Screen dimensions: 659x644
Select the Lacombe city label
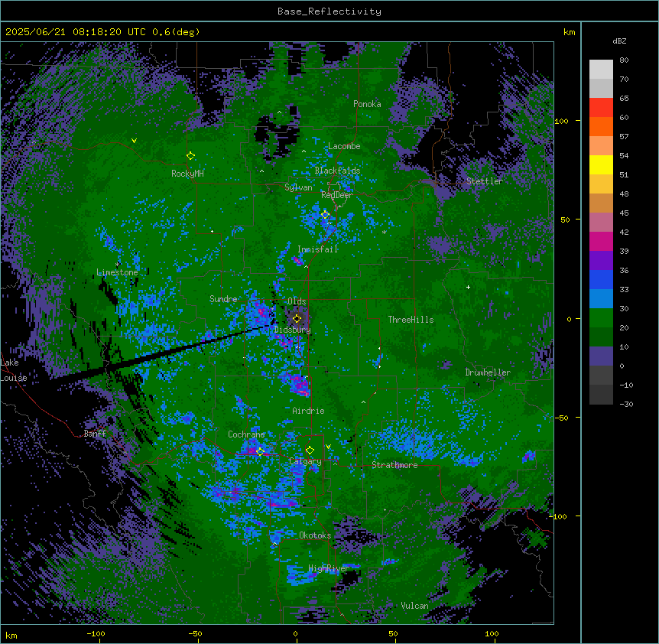[x=344, y=146]
